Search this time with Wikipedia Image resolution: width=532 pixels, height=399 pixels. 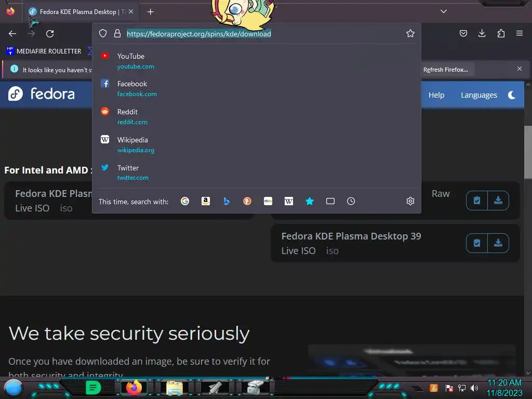(289, 201)
